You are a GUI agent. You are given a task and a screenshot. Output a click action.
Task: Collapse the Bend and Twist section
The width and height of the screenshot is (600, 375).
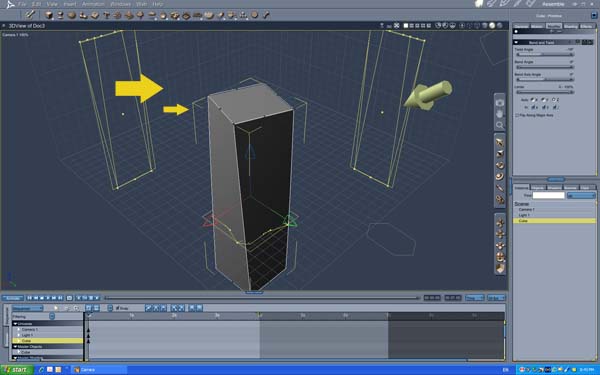pos(516,42)
